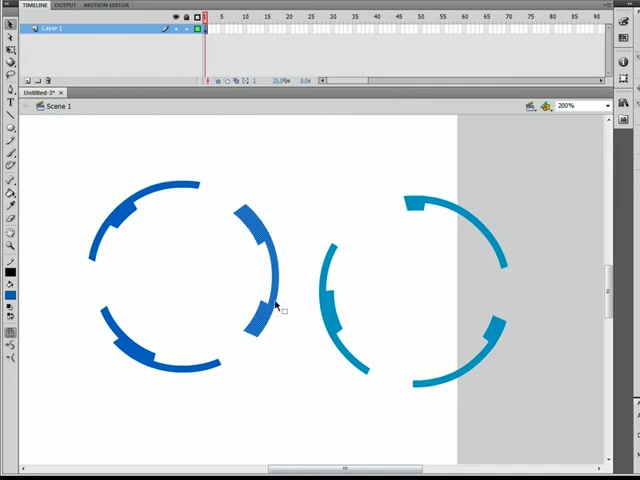This screenshot has width=640, height=480.
Task: Choose the Line tool
Action: 10,115
